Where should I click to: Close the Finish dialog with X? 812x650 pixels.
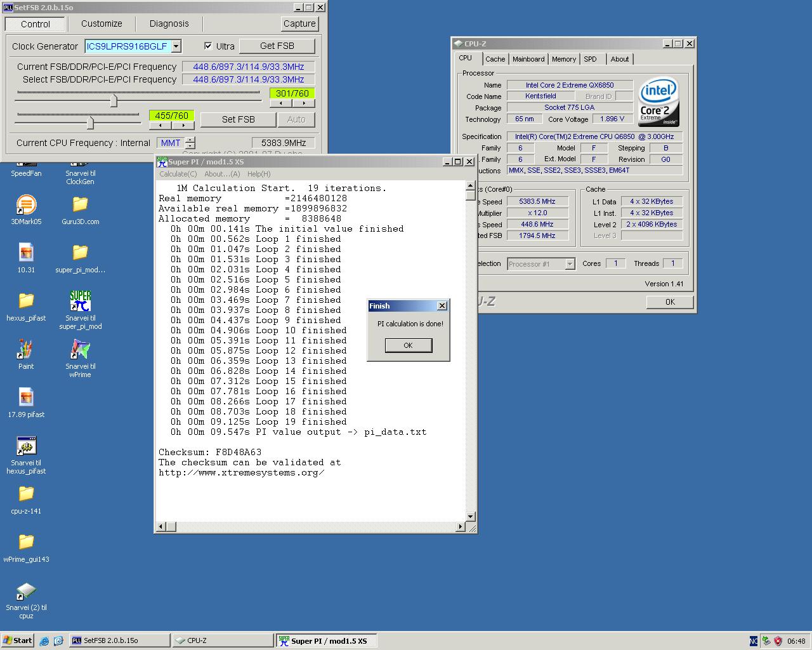[442, 306]
